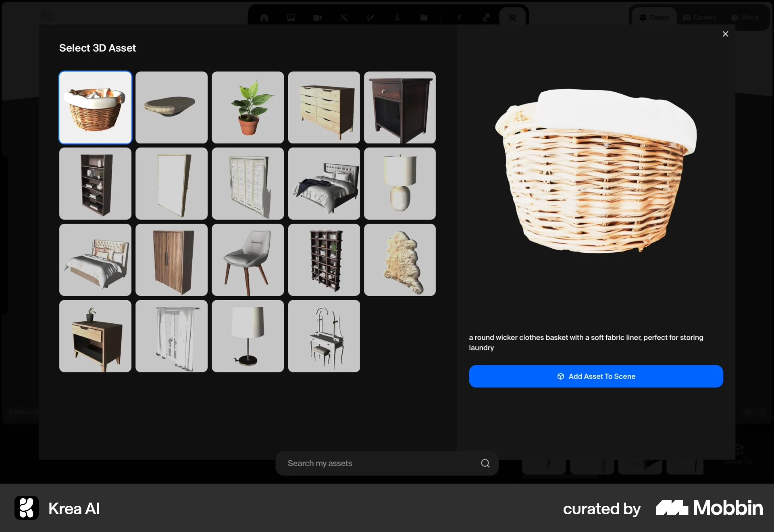Type in Search my assets field
Screen dimensions: 774x532
point(379,463)
